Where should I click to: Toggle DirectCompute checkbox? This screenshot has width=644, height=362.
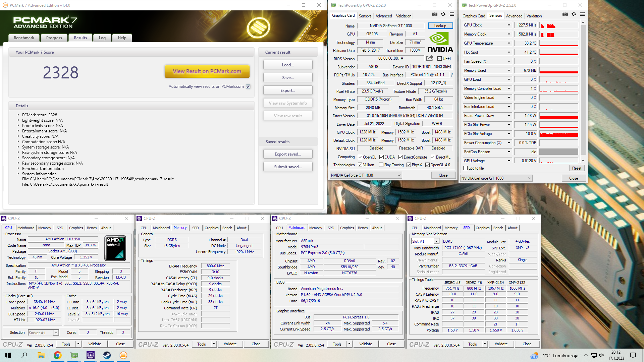pyautogui.click(x=400, y=157)
